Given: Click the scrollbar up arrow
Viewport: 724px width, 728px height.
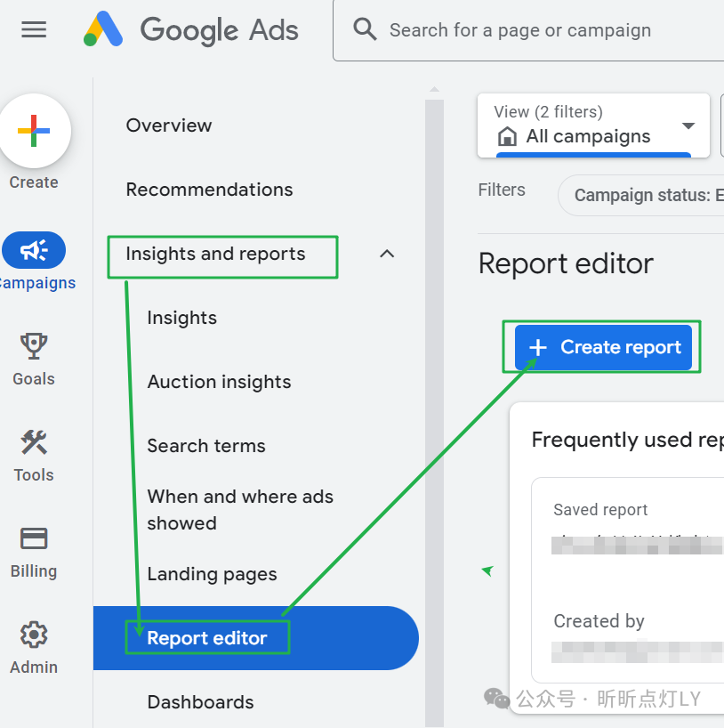Looking at the screenshot, I should [434, 89].
